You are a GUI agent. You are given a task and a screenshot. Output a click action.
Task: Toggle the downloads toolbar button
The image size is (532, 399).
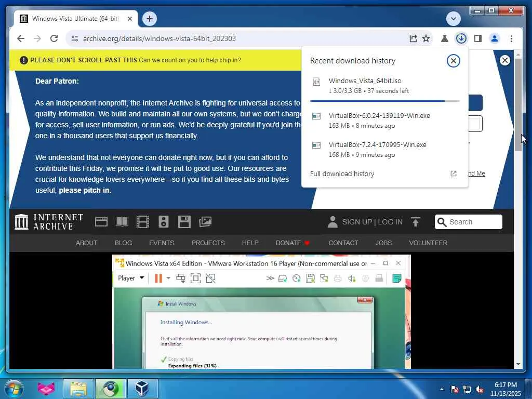(461, 38)
